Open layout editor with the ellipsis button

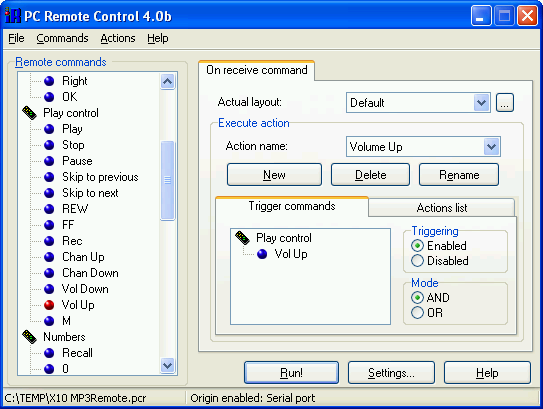click(x=505, y=103)
